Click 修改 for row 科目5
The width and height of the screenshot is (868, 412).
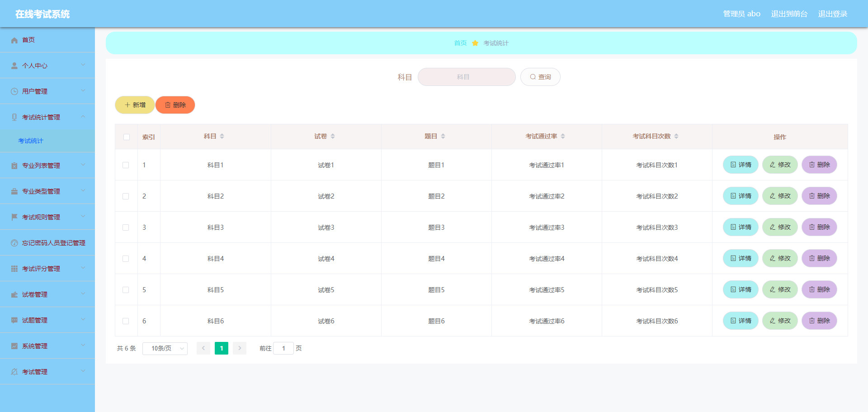click(780, 289)
